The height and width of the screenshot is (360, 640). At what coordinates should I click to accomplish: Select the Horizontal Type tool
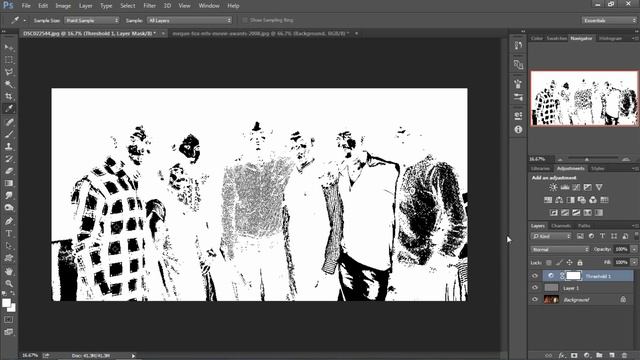(9, 233)
